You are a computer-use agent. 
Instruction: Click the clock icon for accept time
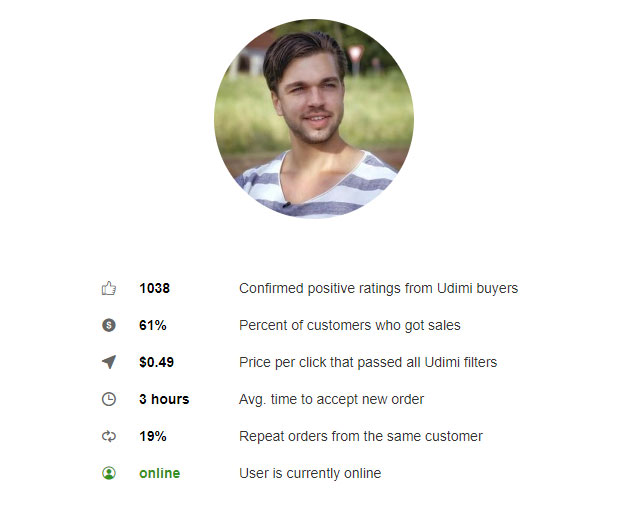coord(109,399)
